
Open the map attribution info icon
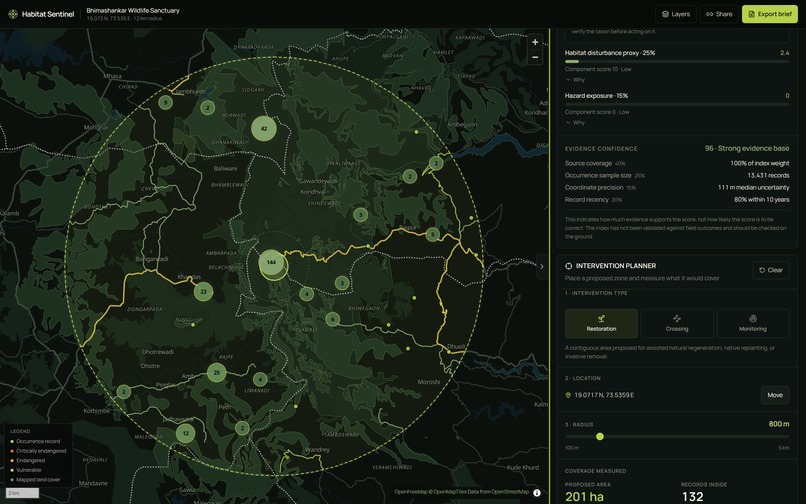click(537, 493)
